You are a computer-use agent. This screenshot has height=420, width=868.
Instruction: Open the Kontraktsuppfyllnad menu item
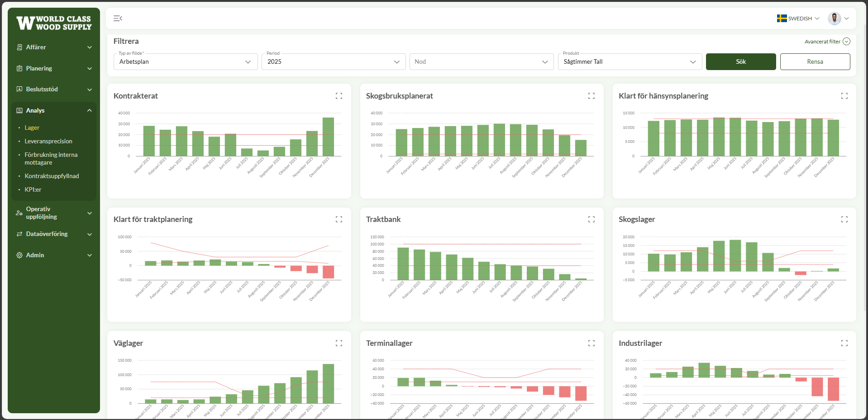coord(52,176)
